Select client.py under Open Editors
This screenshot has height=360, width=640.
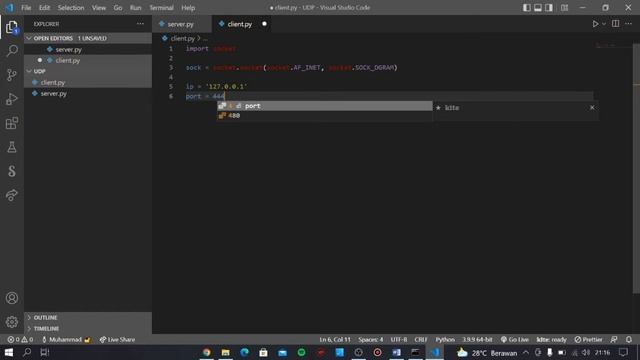88,60
